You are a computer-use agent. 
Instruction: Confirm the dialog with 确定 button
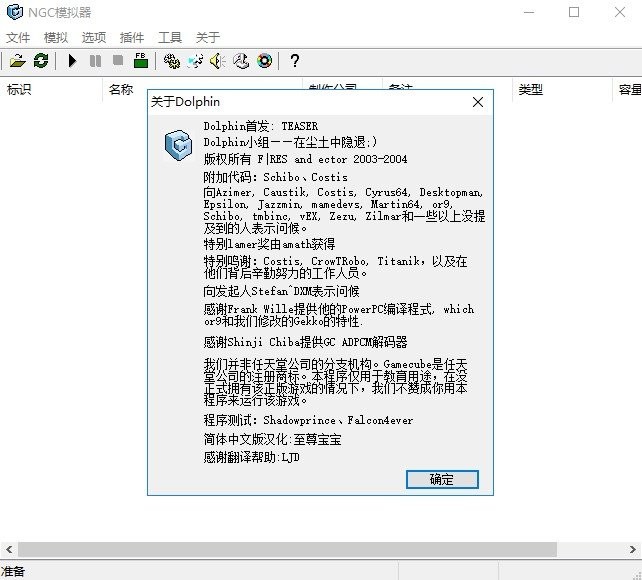point(442,479)
